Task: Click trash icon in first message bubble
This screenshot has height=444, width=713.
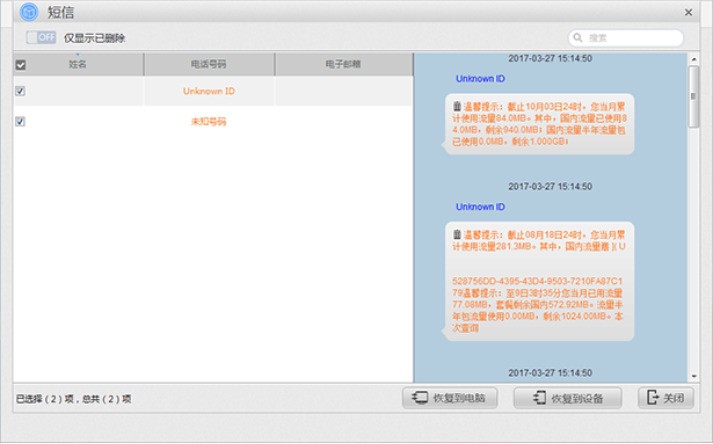Action: 457,105
